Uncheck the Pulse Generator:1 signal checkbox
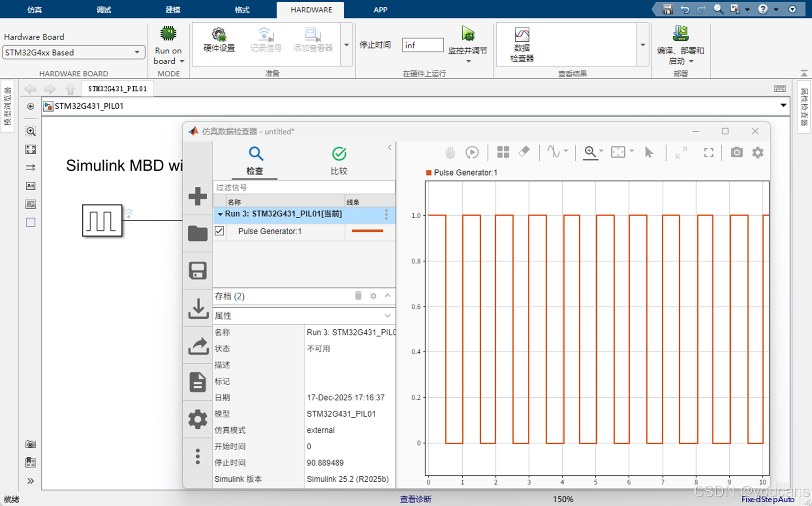Viewport: 812px width, 506px height. click(x=219, y=231)
